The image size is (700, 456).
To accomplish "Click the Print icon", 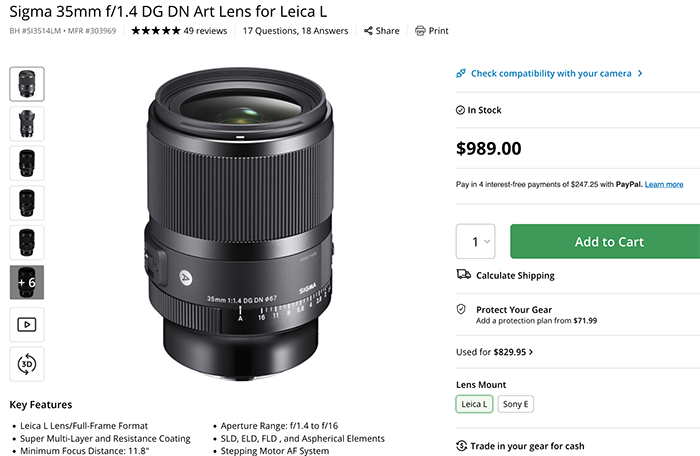I will pyautogui.click(x=419, y=31).
